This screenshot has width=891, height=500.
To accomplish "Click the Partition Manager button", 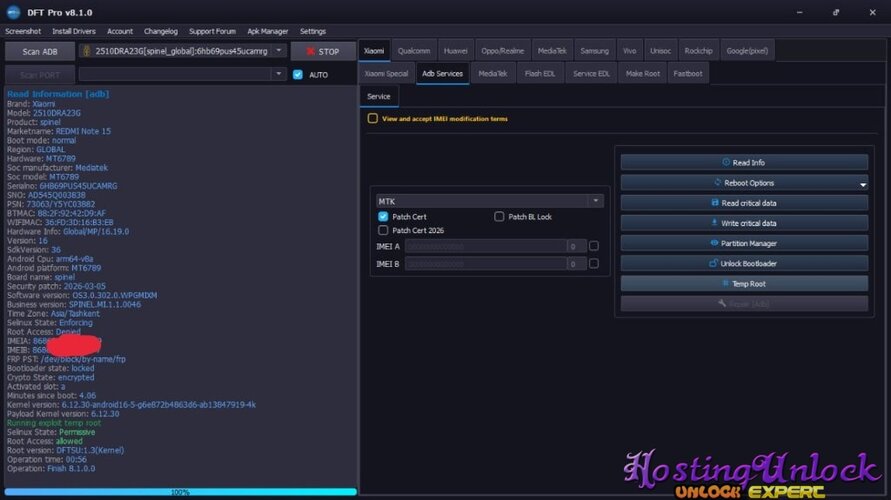I will point(744,243).
